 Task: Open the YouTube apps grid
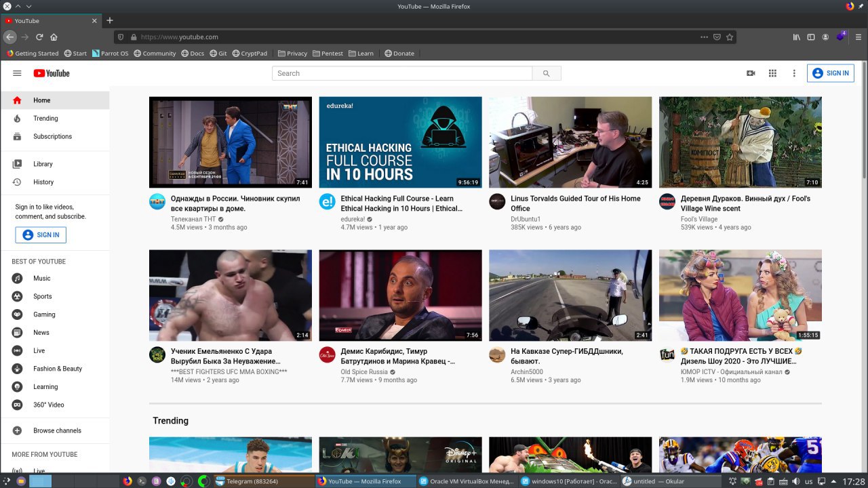(x=772, y=73)
